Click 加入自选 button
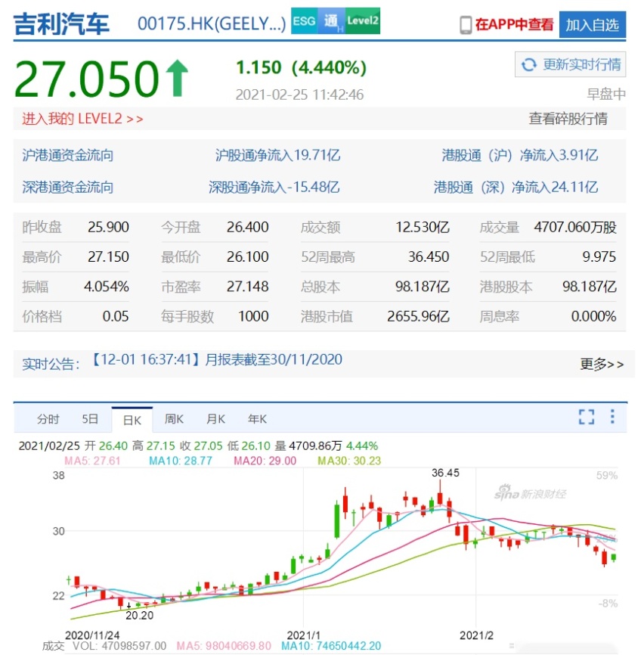Screen dimensions: 644x655 [x=593, y=25]
